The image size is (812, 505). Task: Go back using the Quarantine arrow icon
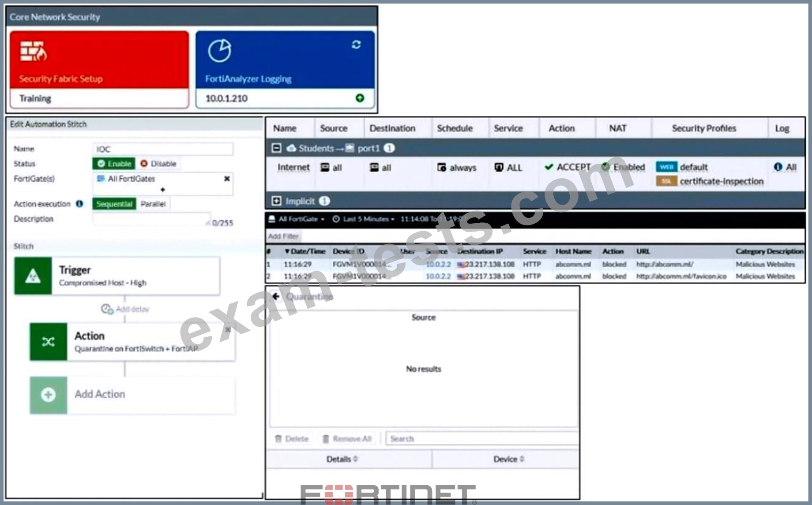pyautogui.click(x=276, y=296)
